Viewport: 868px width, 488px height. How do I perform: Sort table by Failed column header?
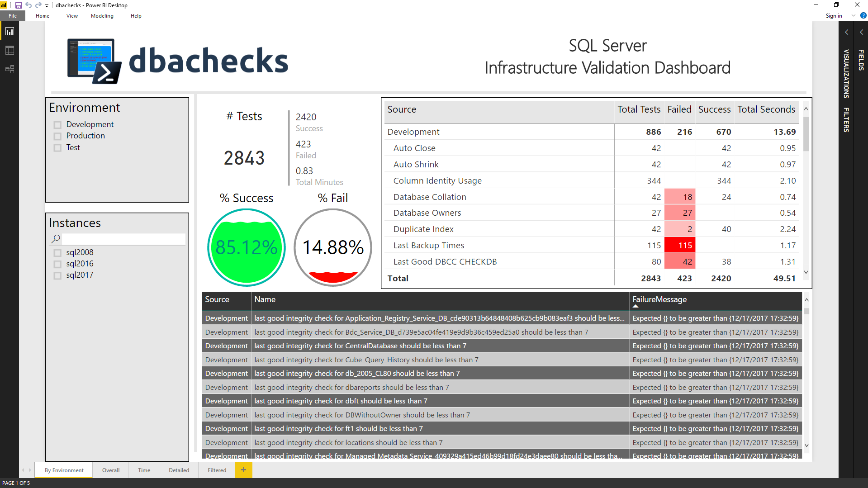click(x=679, y=109)
